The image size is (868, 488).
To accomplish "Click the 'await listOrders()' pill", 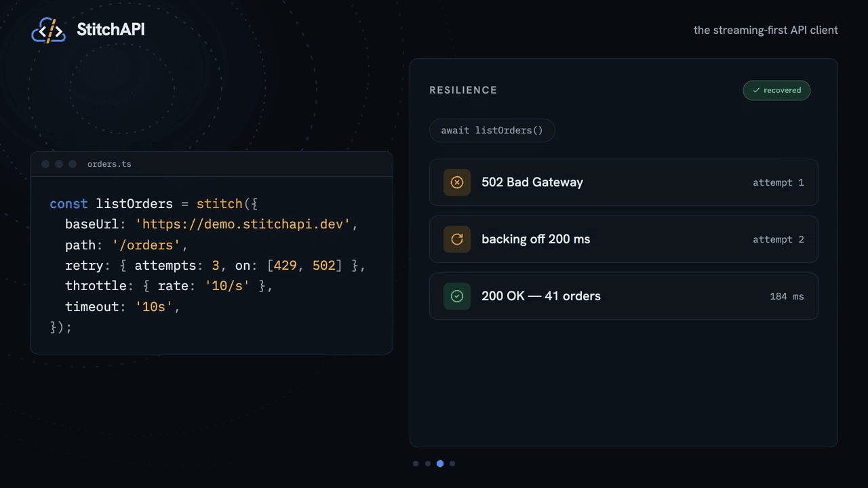I will click(x=492, y=130).
